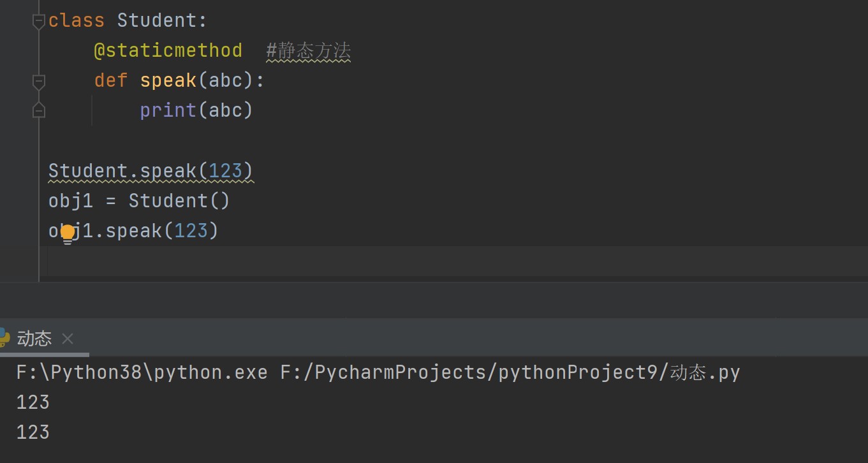The image size is (868, 463).
Task: Click the print(abc) statement
Action: pyautogui.click(x=196, y=110)
